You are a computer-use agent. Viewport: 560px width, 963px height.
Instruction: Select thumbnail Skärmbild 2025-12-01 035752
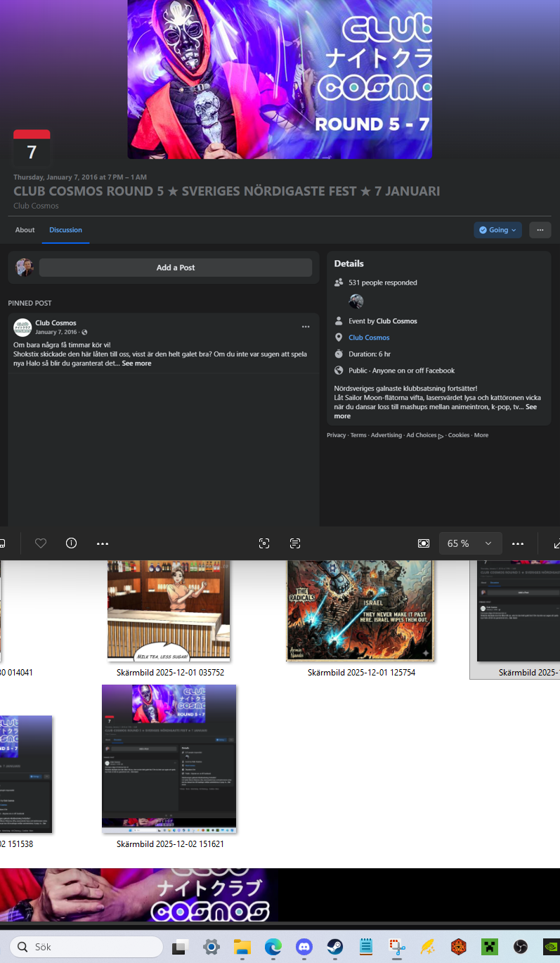169,610
